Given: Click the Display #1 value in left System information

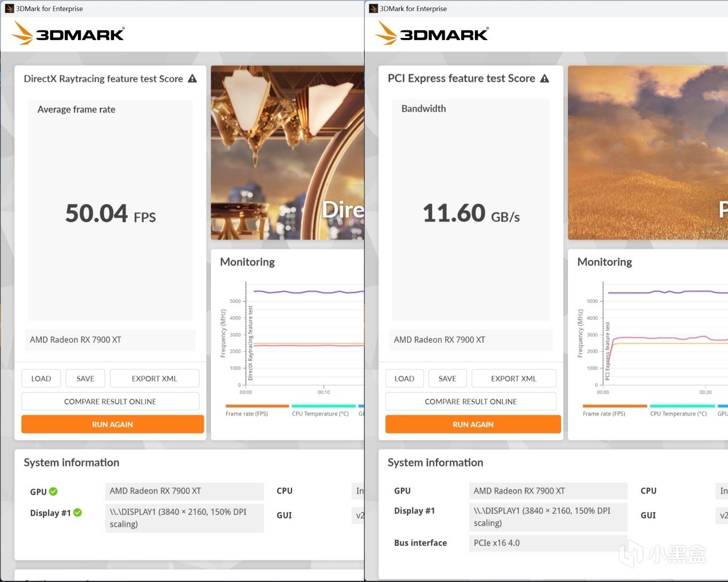Looking at the screenshot, I should tap(184, 518).
